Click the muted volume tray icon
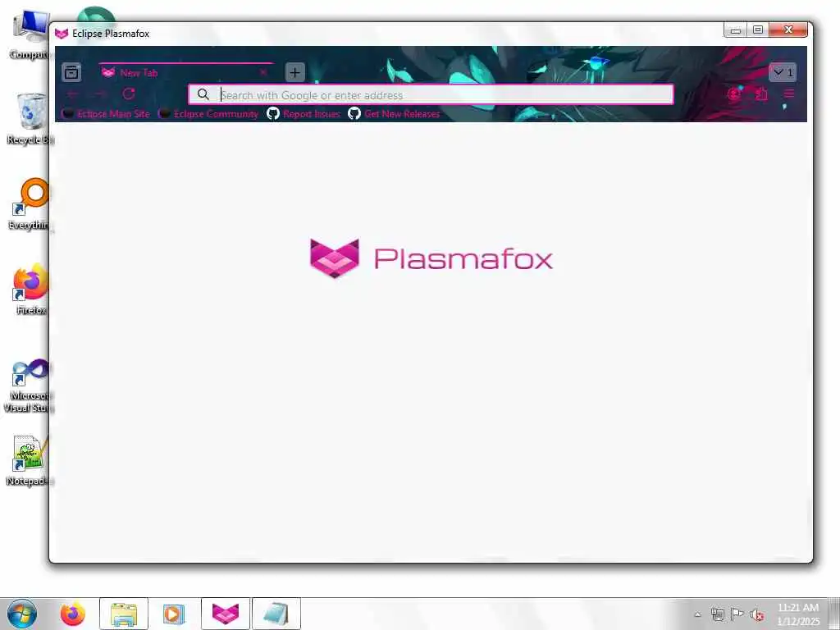Viewport: 840px width, 630px height. pyautogui.click(x=757, y=614)
